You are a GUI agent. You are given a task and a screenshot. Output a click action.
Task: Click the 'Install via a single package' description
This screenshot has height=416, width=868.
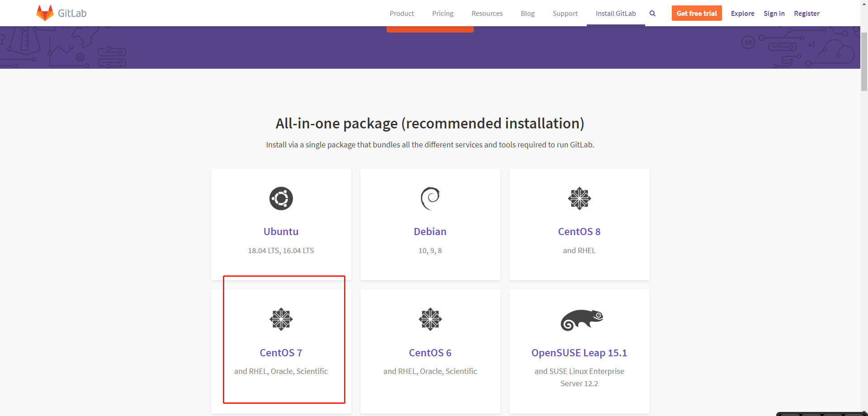pyautogui.click(x=430, y=145)
